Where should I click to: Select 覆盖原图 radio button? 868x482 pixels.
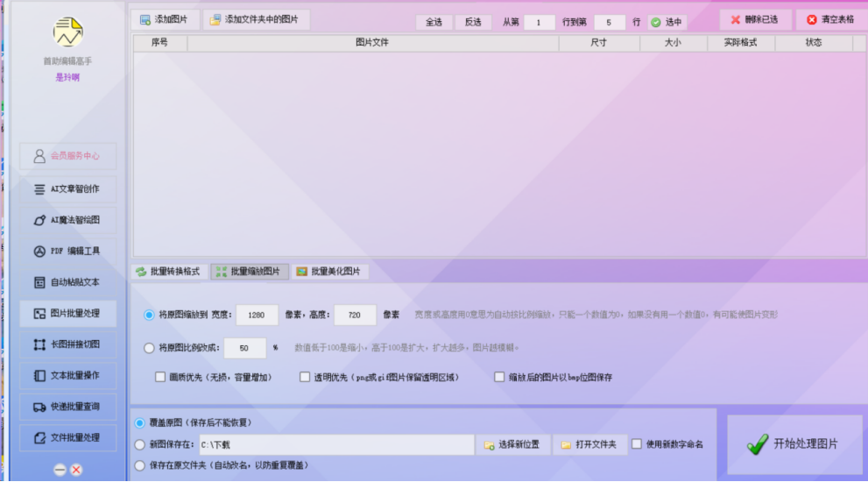coord(139,422)
